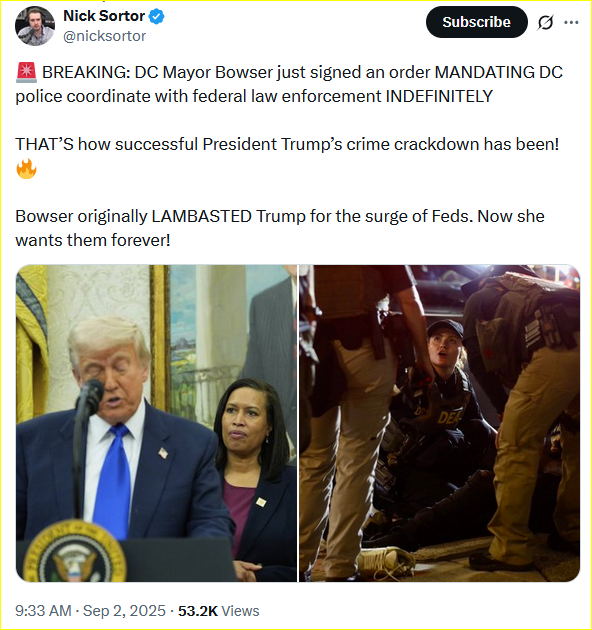Click the "Bowser originally LAMBASTED" paragraph
Image resolution: width=592 pixels, height=630 pixels.
pyautogui.click(x=280, y=228)
